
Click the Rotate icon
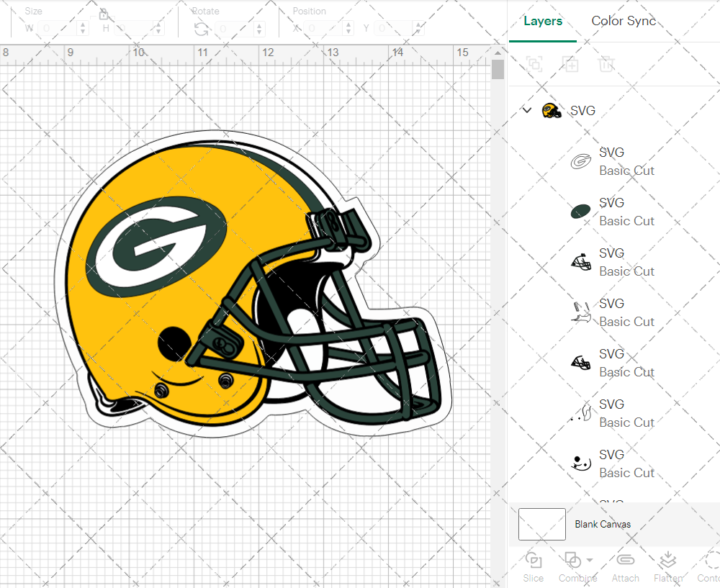201,30
